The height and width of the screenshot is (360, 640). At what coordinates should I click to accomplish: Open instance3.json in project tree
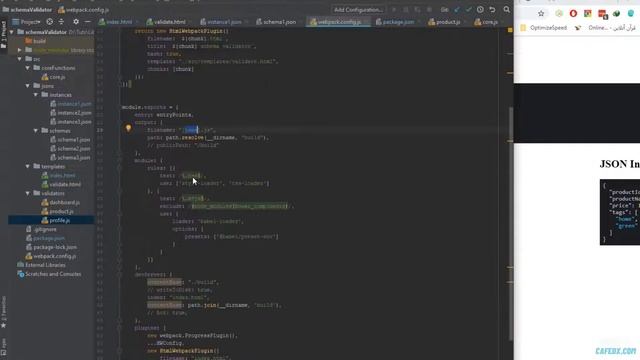pyautogui.click(x=70, y=122)
